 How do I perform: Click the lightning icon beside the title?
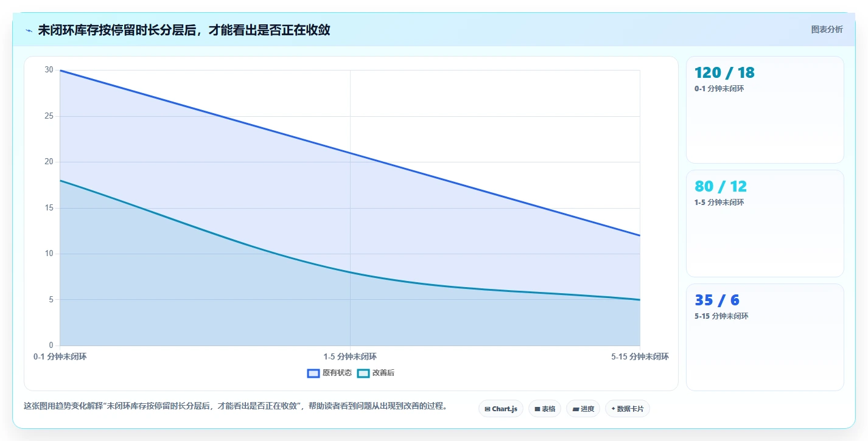(29, 30)
